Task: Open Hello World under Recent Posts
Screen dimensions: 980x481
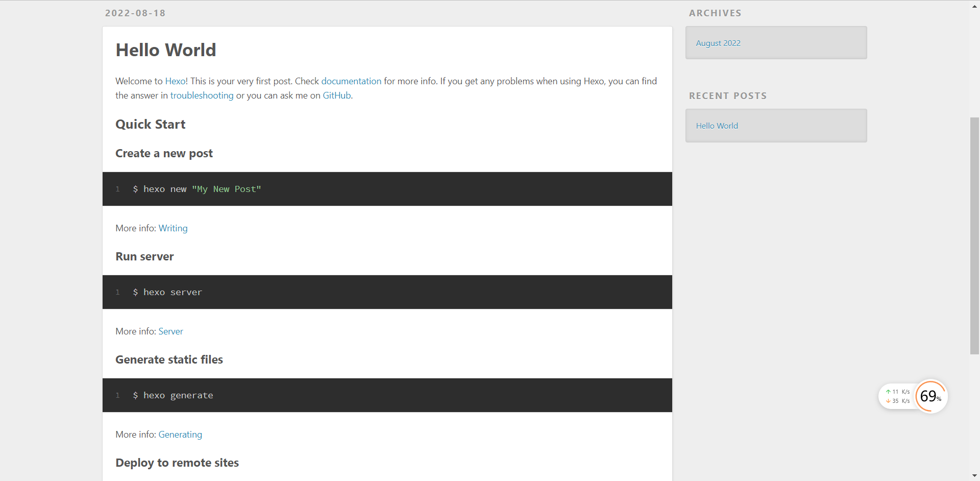Action: tap(717, 126)
